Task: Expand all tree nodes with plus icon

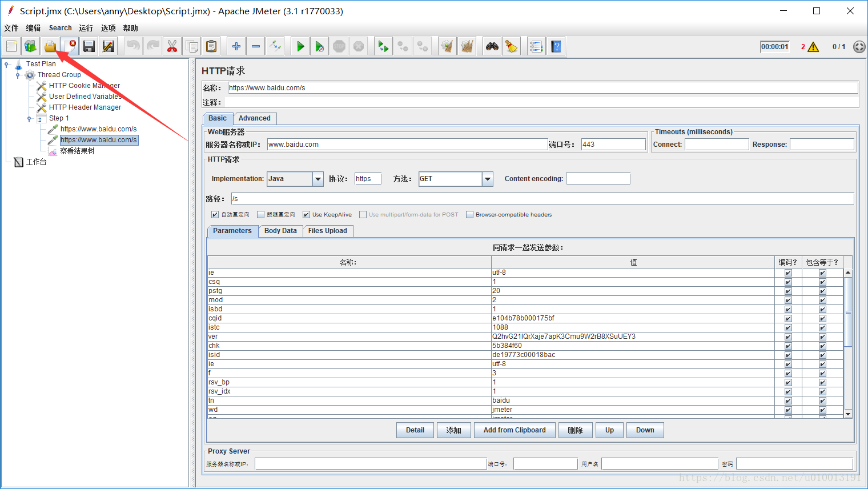Action: [x=236, y=46]
